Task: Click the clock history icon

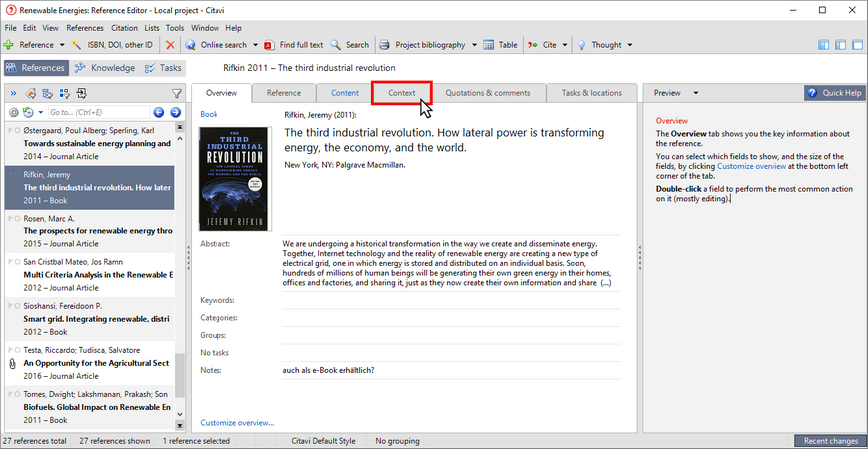Action: click(28, 113)
